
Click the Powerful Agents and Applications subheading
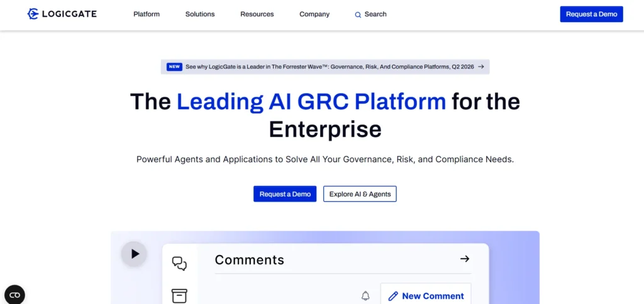pyautogui.click(x=325, y=159)
